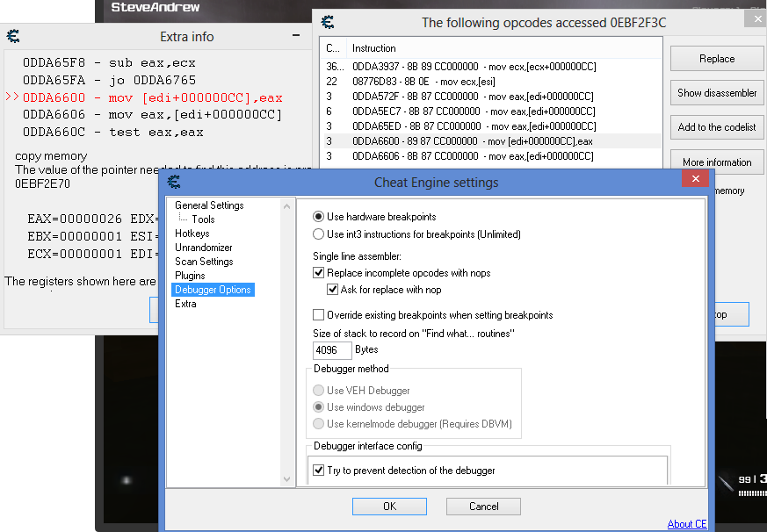
Task: Open General Settings in settings tree
Action: pyautogui.click(x=209, y=205)
